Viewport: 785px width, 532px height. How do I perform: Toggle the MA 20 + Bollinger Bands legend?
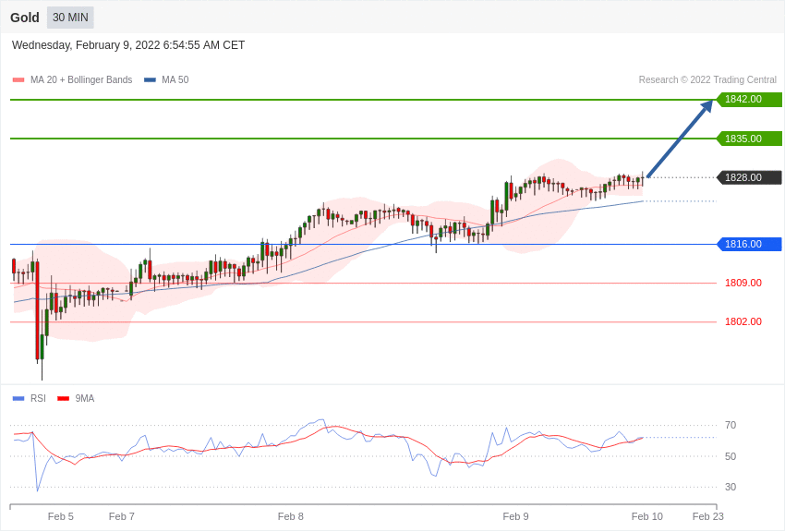tap(73, 79)
